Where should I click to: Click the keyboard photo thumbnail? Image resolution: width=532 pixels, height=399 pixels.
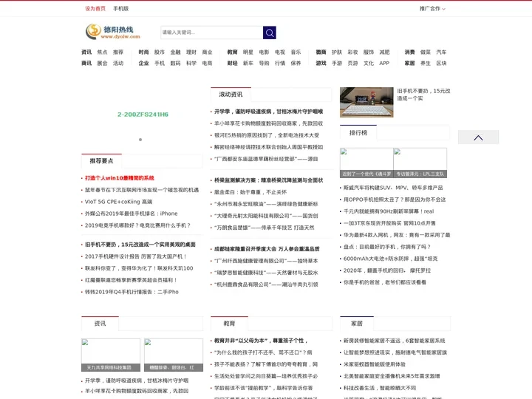point(366,102)
